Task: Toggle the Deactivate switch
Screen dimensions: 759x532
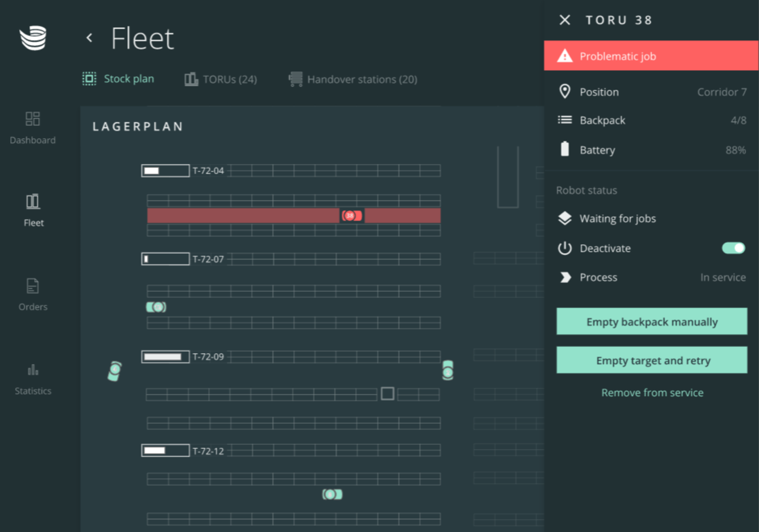Action: coord(732,248)
